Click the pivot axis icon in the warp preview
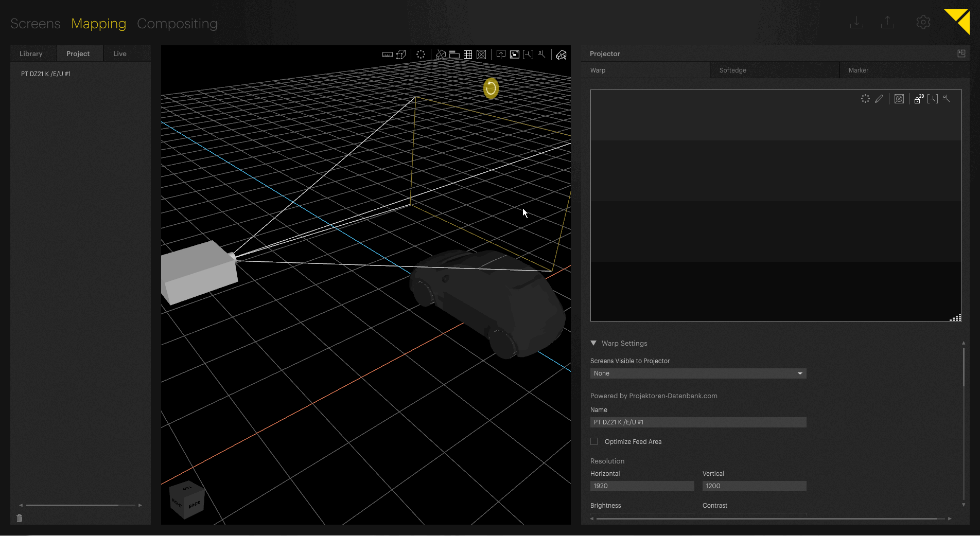 click(x=946, y=98)
